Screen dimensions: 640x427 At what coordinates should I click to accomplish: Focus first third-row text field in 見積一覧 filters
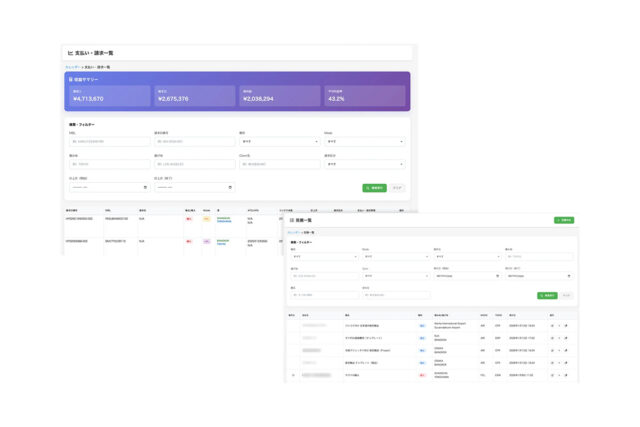point(324,295)
